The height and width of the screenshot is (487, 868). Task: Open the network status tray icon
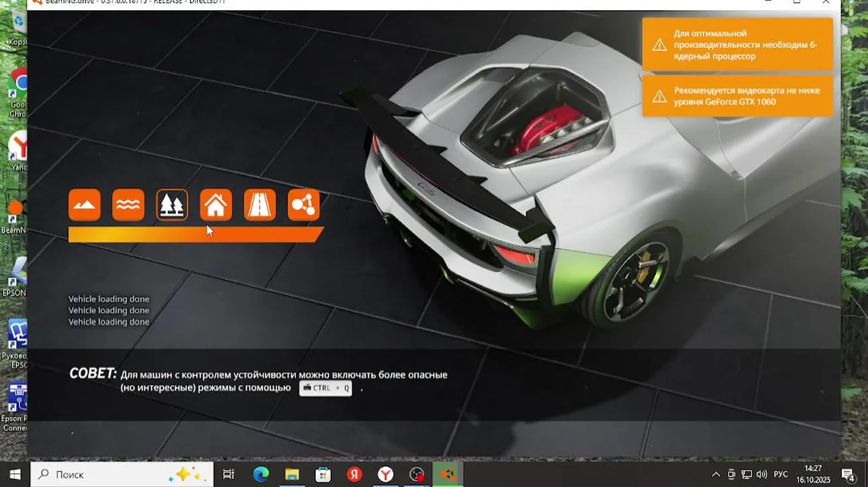coord(747,474)
